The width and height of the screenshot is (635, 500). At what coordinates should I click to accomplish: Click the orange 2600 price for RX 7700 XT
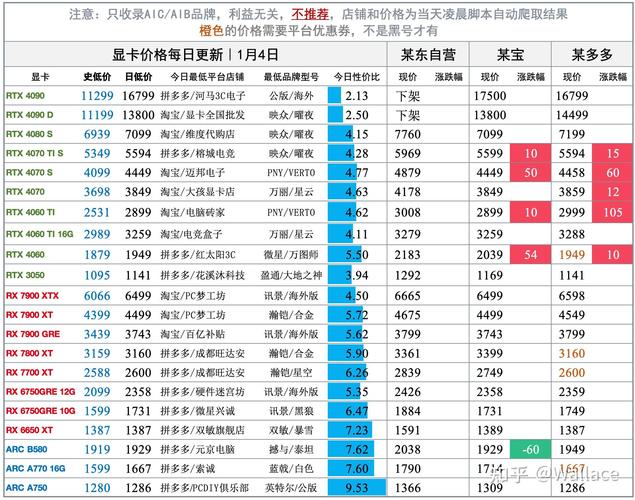point(572,372)
